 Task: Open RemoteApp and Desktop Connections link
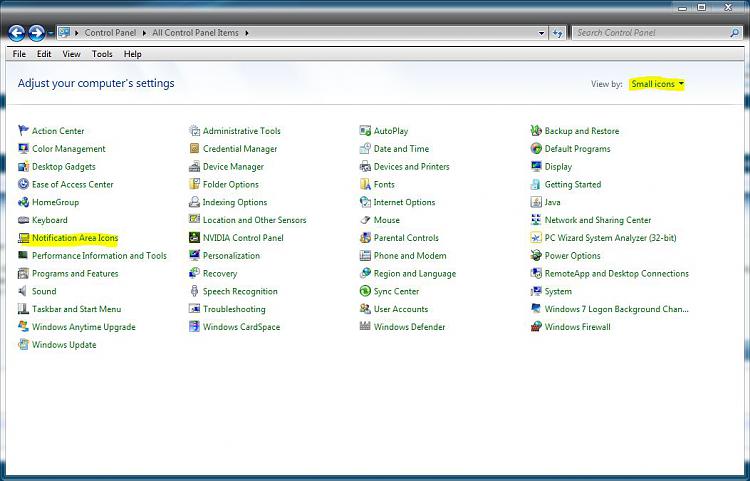tap(617, 273)
